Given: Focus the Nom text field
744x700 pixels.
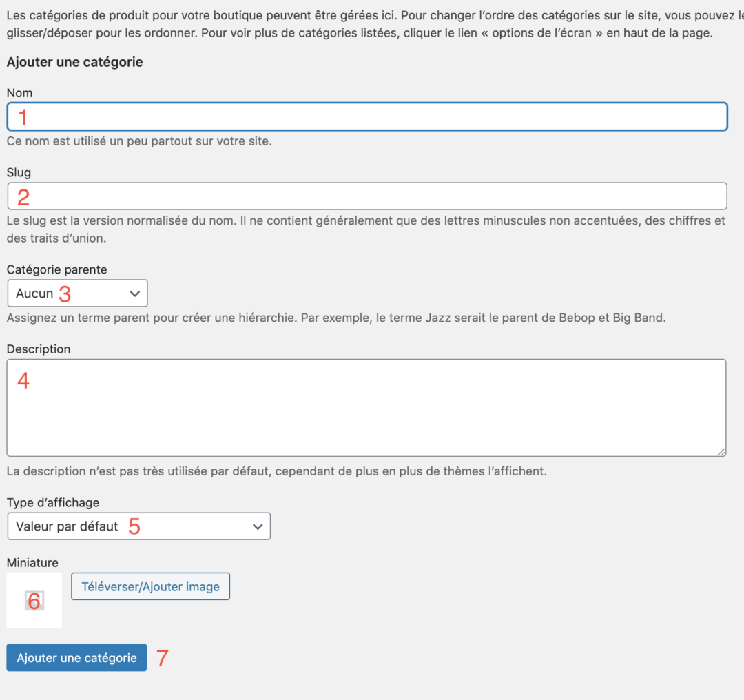Looking at the screenshot, I should (366, 116).
